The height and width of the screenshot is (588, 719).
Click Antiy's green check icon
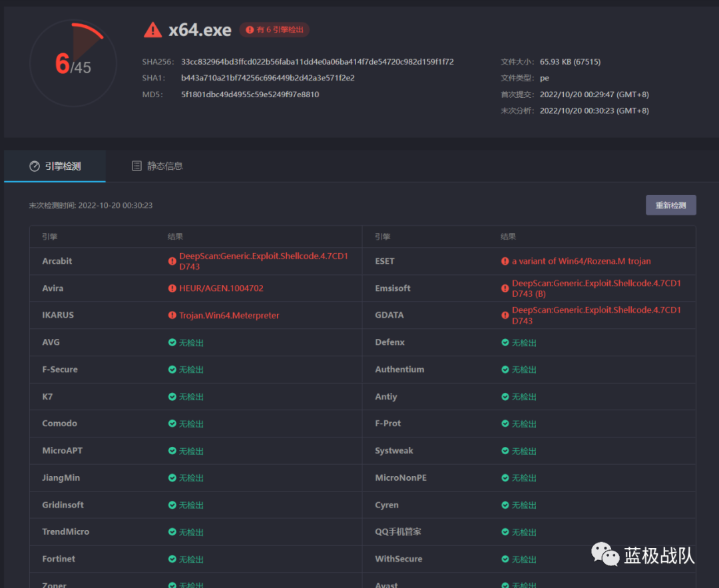(x=505, y=396)
